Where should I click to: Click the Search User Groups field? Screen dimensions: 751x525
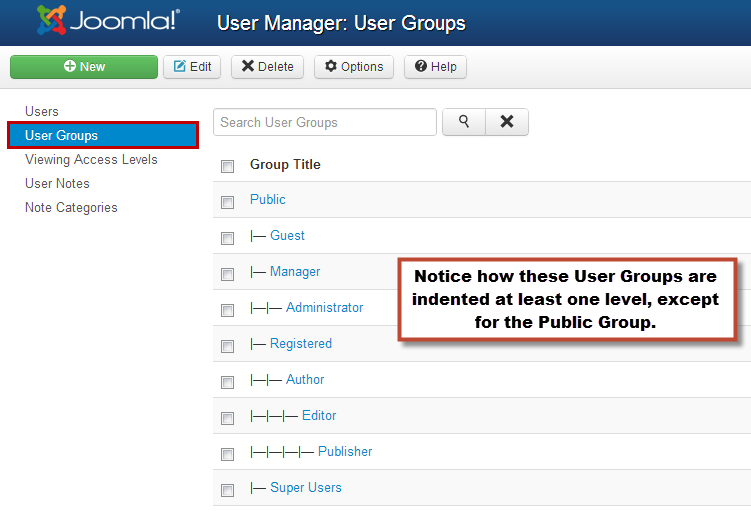325,122
